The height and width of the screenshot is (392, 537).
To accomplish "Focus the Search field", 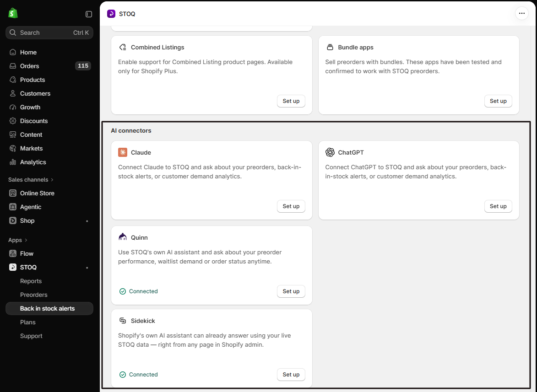I will [49, 32].
